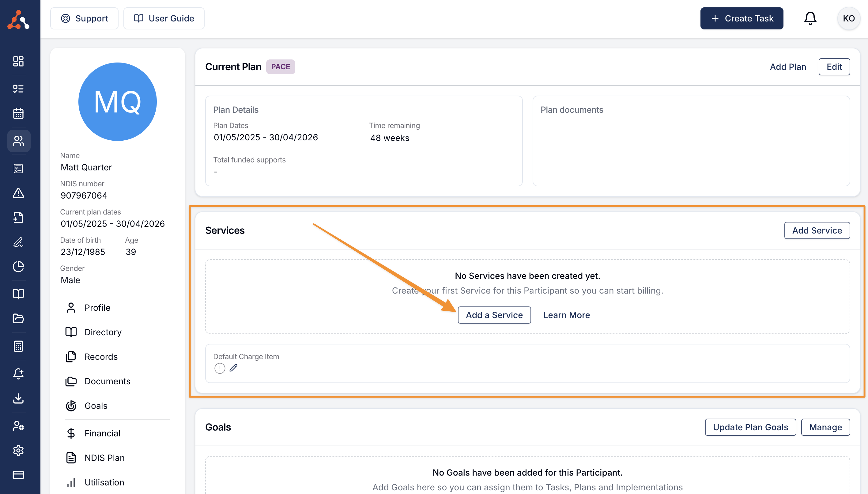868x494 pixels.
Task: Go to NDIS Plan section
Action: (x=104, y=458)
